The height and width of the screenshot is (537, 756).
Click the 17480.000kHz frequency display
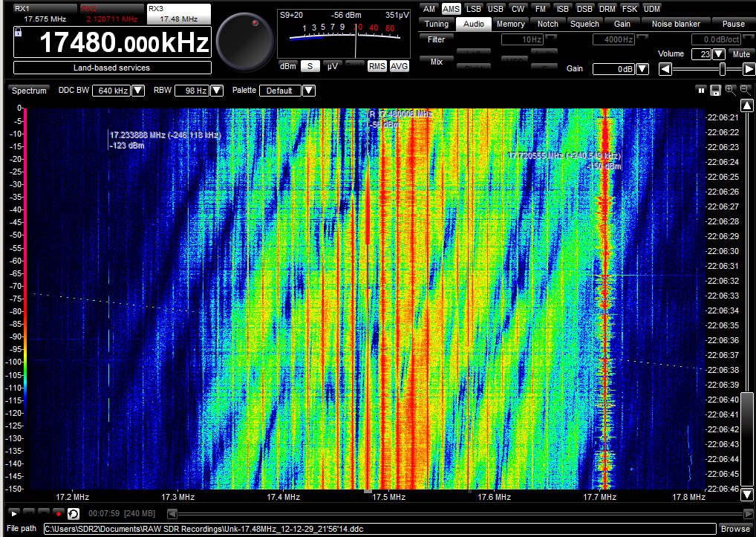click(x=112, y=42)
